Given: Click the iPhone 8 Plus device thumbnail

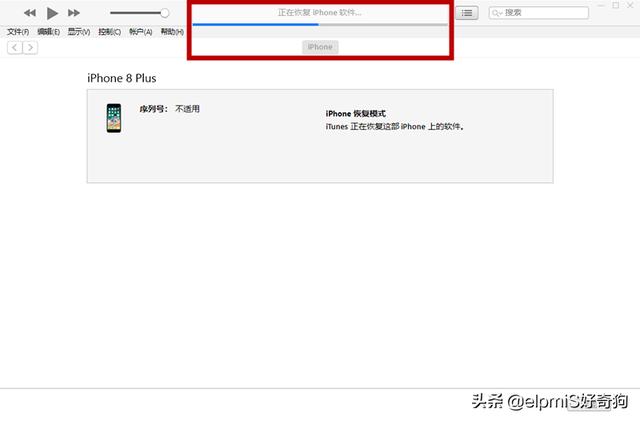Looking at the screenshot, I should click(x=114, y=118).
